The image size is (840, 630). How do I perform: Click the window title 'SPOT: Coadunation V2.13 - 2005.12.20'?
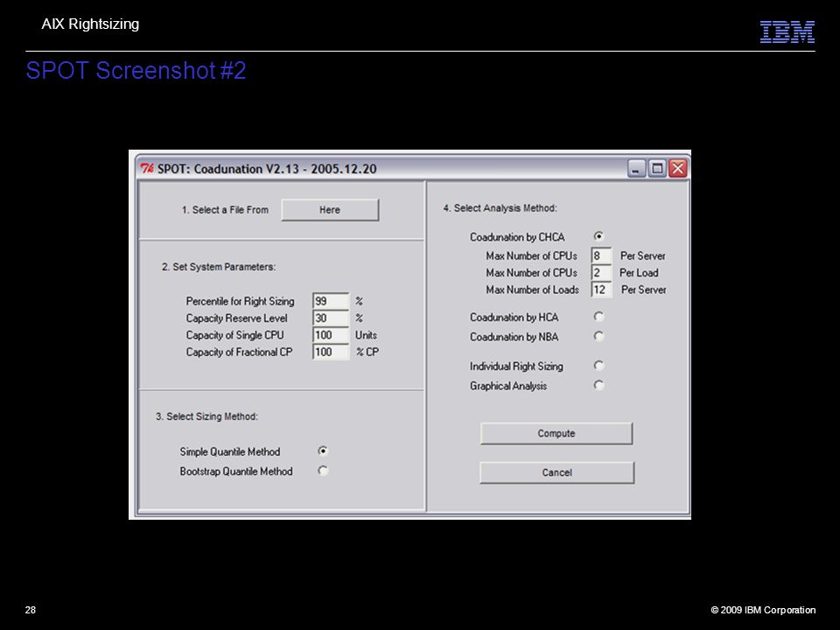coord(267,169)
